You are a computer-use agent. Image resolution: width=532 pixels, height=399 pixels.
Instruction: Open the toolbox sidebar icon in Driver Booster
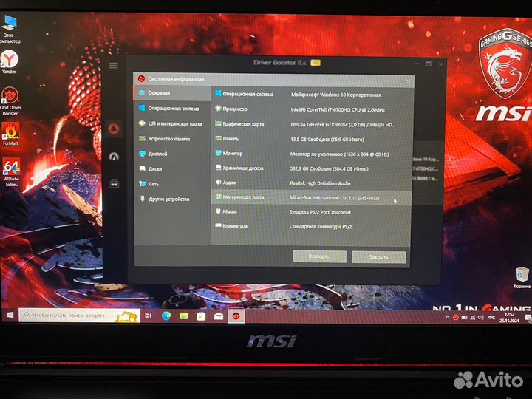[114, 184]
